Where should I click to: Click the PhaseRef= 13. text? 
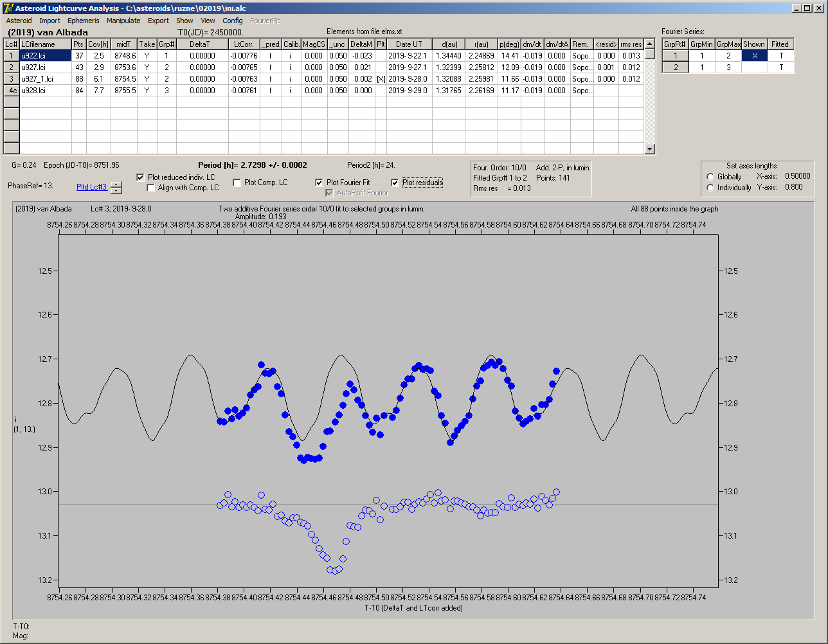click(30, 186)
